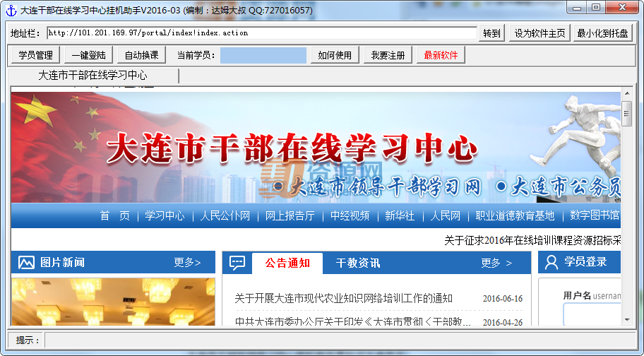Click the picture news image icon
Image resolution: width=644 pixels, height=356 pixels.
click(26, 262)
